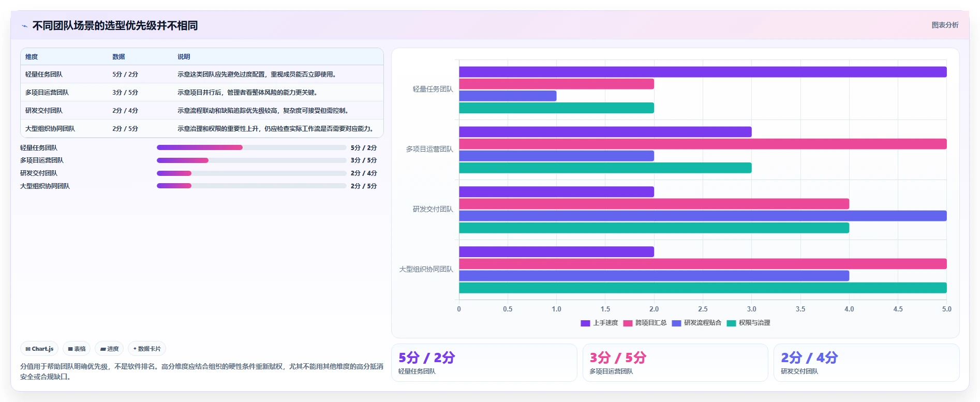This screenshot has height=402, width=980.
Task: Click the pink 跨项目汇总 bar for 研发交付团队
Action: click(x=654, y=204)
